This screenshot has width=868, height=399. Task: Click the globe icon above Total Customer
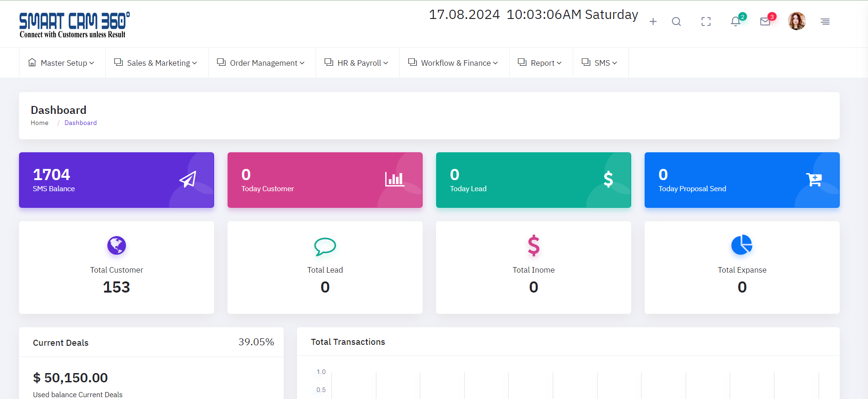116,245
